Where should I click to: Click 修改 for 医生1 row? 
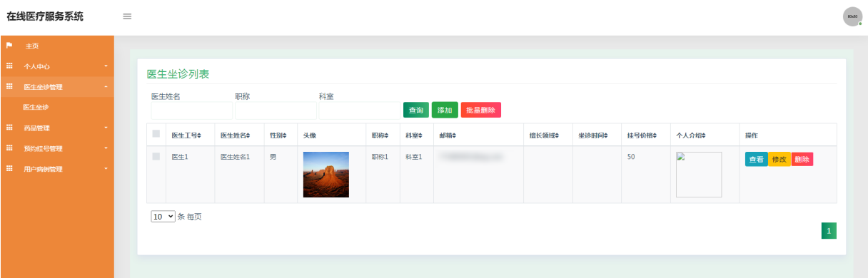coord(779,159)
